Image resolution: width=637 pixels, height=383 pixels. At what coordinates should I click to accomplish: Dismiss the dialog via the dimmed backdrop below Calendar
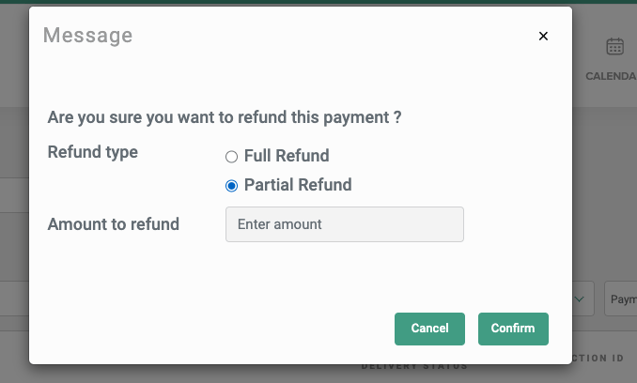click(604, 183)
